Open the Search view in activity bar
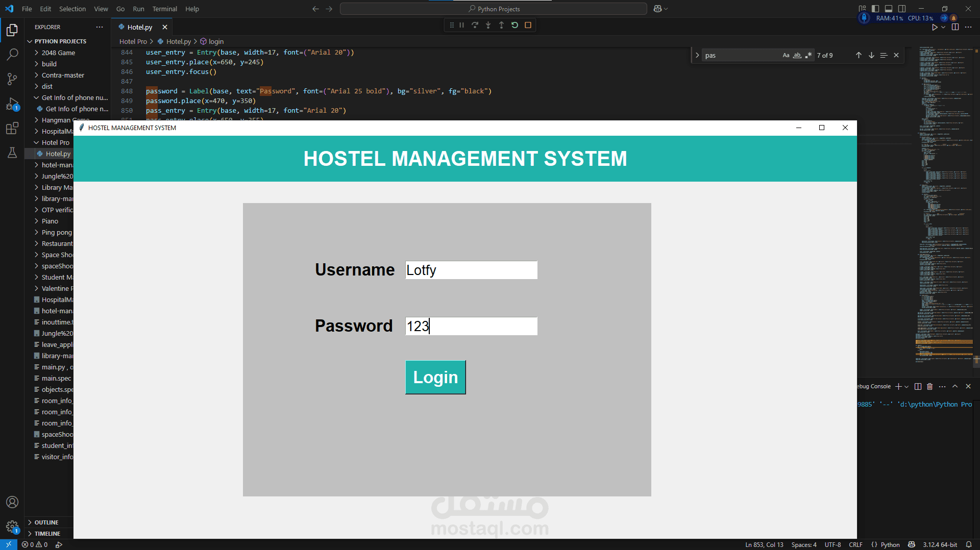This screenshot has height=550, width=980. pyautogui.click(x=12, y=54)
